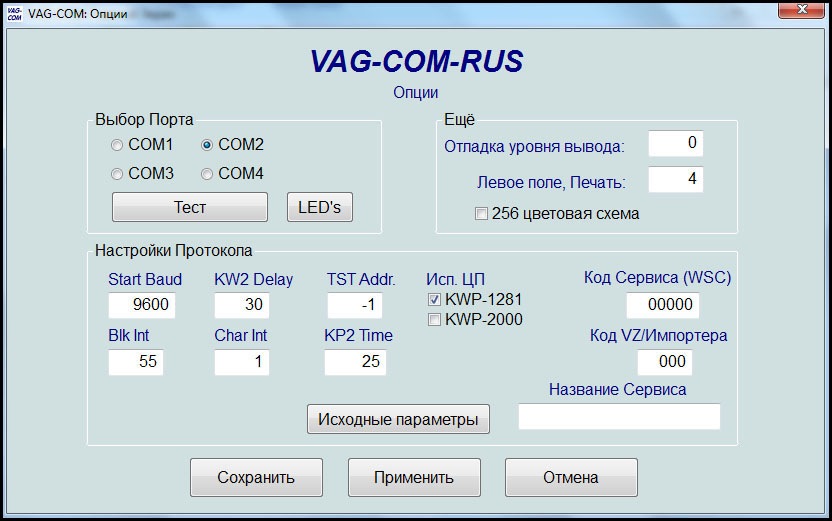Uncheck the KWP-1281 checkbox
Image resolution: width=832 pixels, height=521 pixels.
click(x=434, y=300)
